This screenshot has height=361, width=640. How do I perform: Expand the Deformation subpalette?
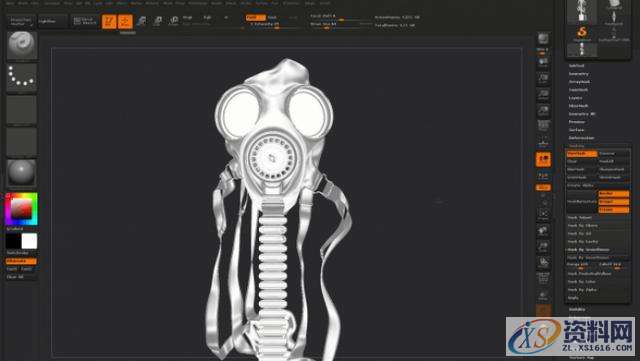click(581, 138)
